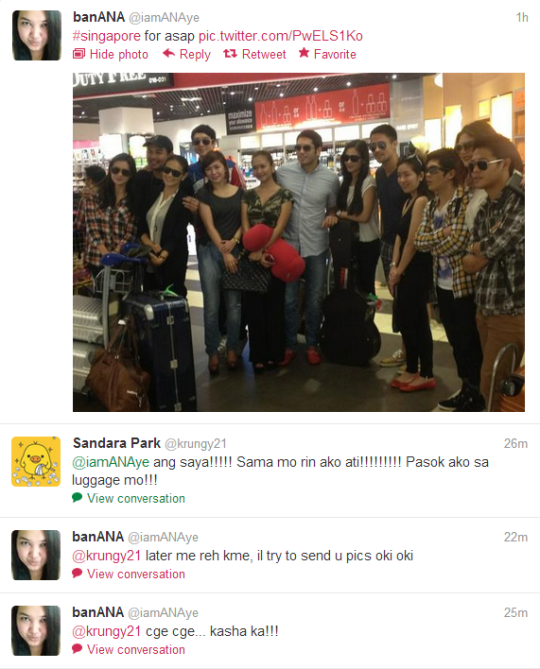Viewport: 540px width, 669px height.
Task: Click the Retweet arrows icon
Action: pos(230,54)
